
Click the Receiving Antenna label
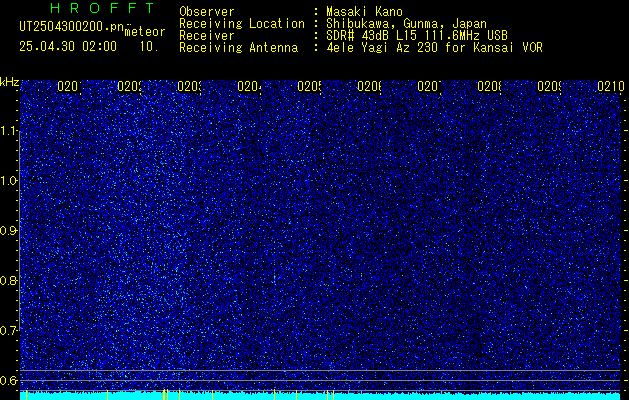pyautogui.click(x=238, y=48)
